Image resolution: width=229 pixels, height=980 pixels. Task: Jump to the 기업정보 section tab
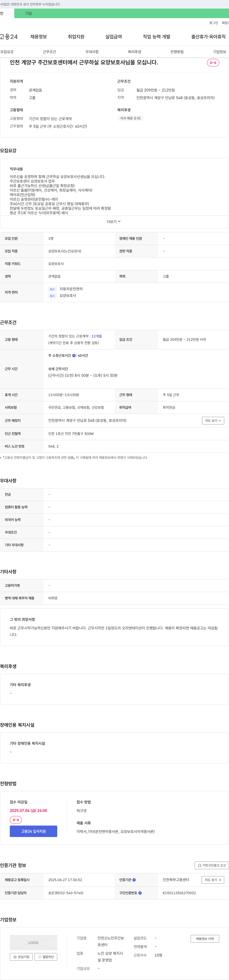(x=219, y=52)
